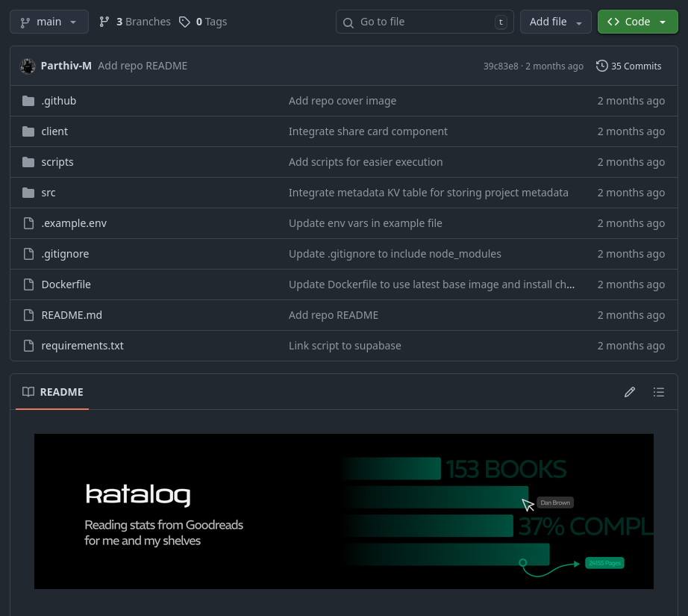
Task: Click the Parthiv-M avatar image
Action: (28, 66)
